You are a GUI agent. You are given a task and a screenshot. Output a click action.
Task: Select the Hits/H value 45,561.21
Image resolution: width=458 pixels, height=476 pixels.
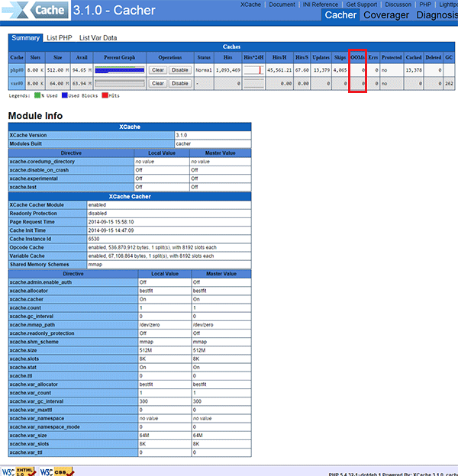[x=279, y=70]
